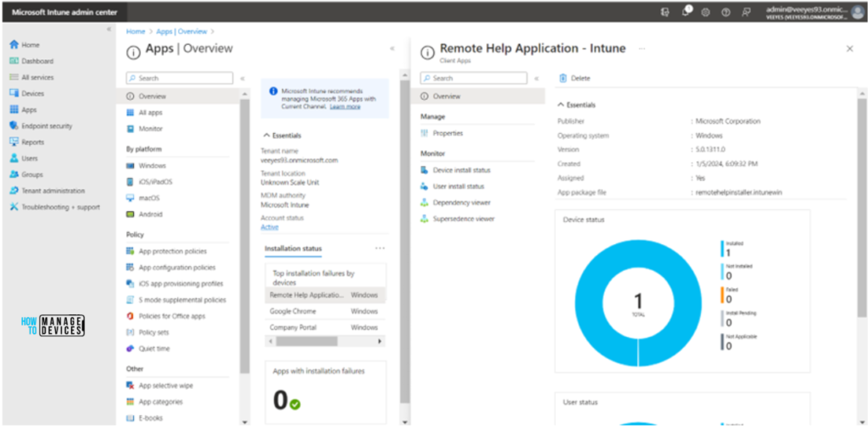Viewport: 868px width, 433px height.
Task: Click the admin account avatar
Action: pyautogui.click(x=858, y=12)
